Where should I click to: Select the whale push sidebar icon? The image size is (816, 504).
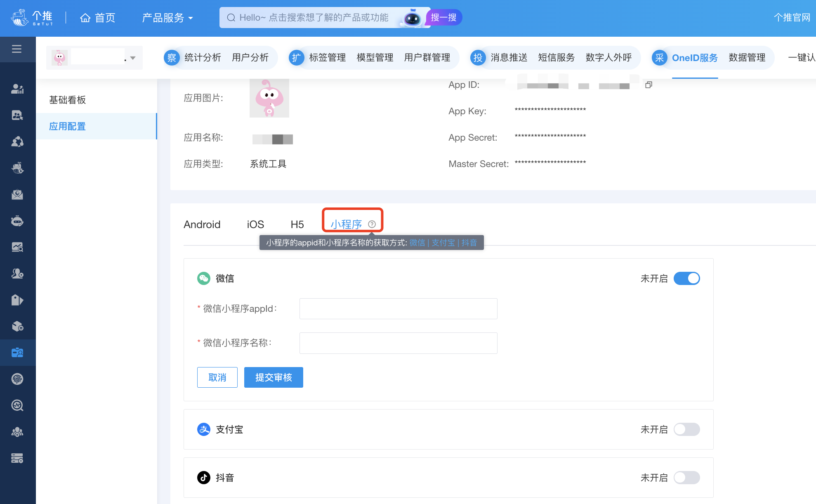(17, 168)
